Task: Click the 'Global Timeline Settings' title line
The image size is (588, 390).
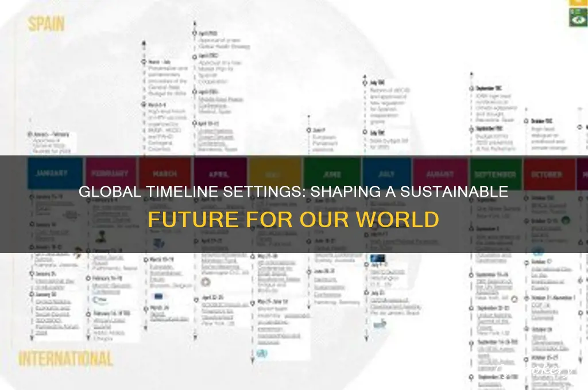Action: coord(293,192)
